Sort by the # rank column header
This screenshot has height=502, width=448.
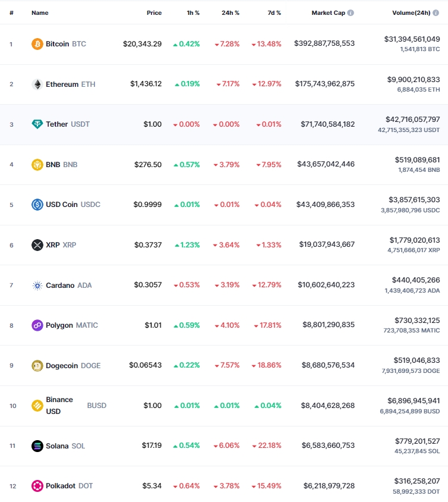coord(11,13)
